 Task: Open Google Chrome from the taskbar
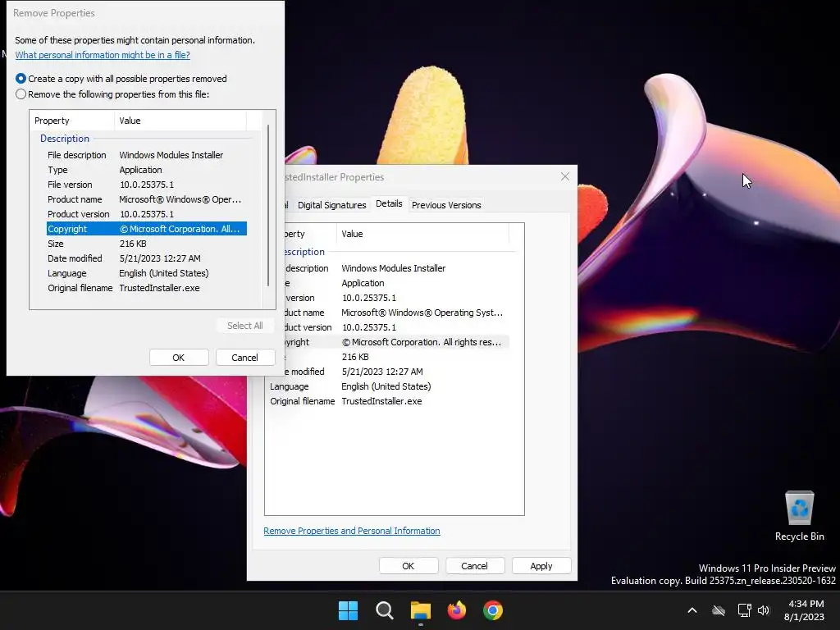point(493,610)
